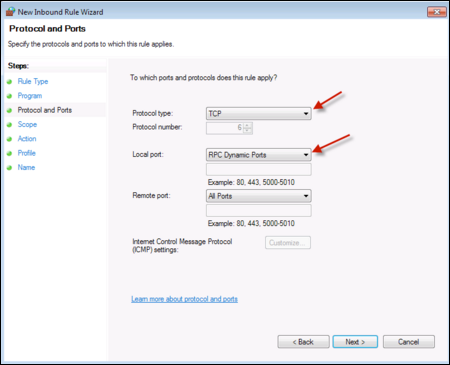The width and height of the screenshot is (450, 365).
Task: Click the green bullet beside Profile
Action: pyautogui.click(x=9, y=153)
